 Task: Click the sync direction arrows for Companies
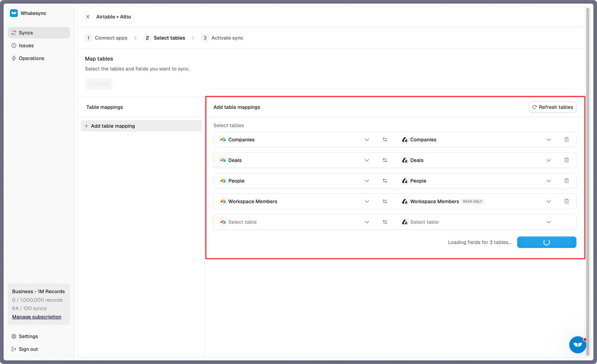coord(385,140)
